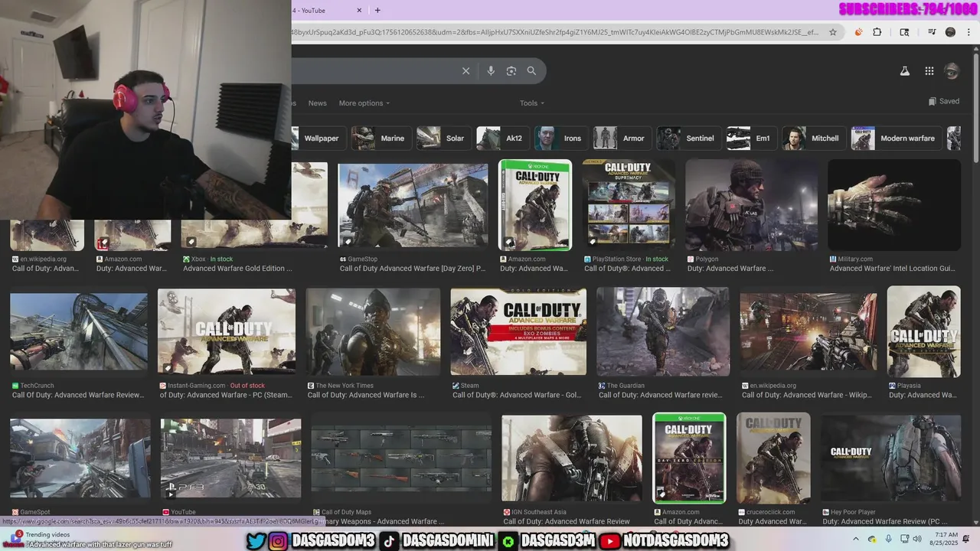The height and width of the screenshot is (551, 980).
Task: Open the Chrome extensions puzzle icon
Action: click(x=877, y=32)
